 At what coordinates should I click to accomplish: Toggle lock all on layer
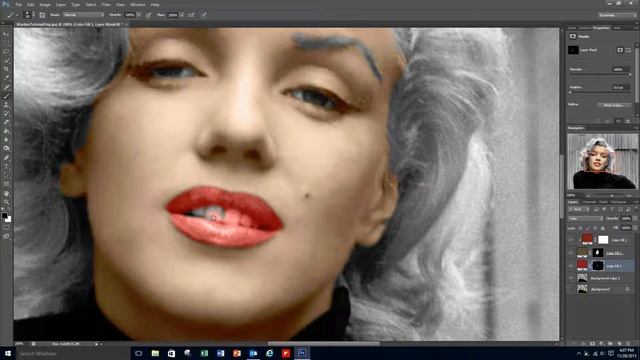tap(602, 228)
